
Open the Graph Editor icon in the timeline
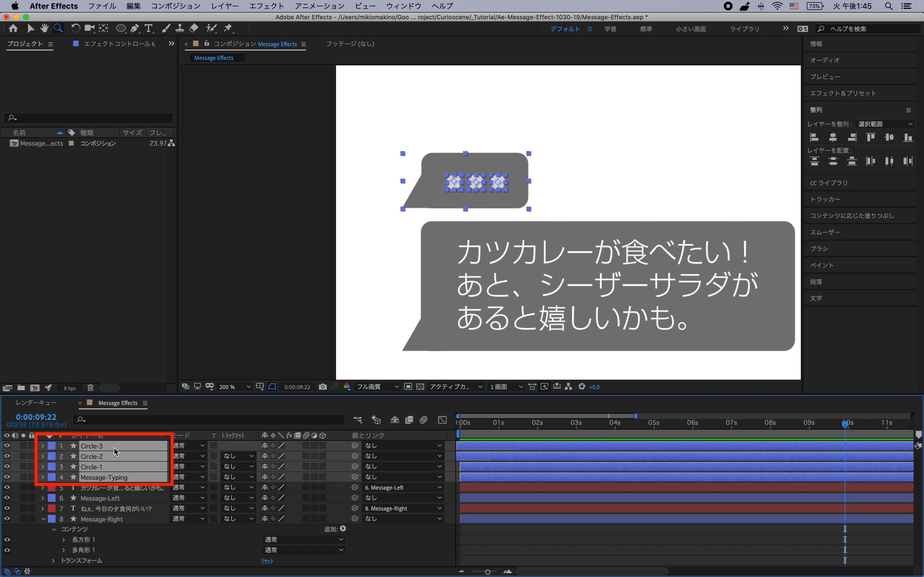[442, 420]
